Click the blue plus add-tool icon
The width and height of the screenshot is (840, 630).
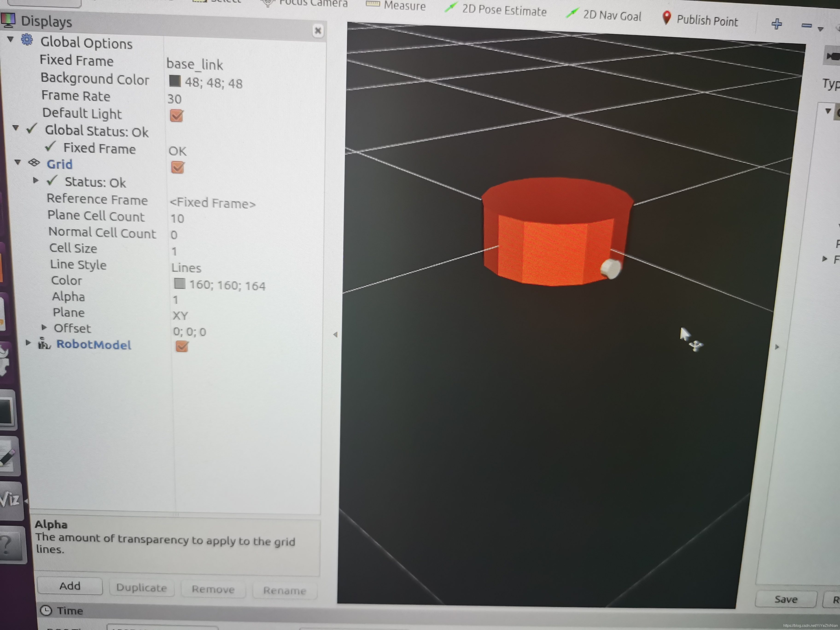point(777,24)
